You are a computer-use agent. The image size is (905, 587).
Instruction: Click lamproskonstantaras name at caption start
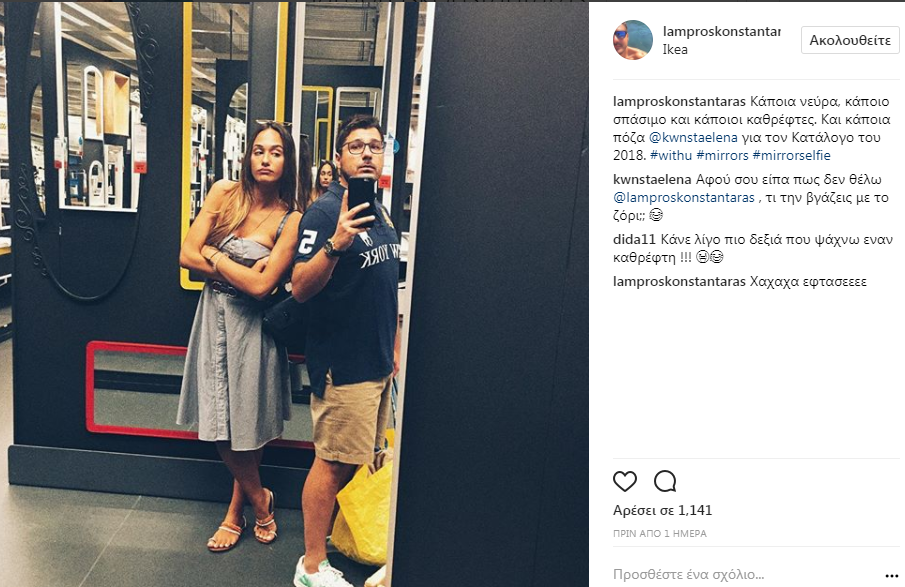click(679, 102)
